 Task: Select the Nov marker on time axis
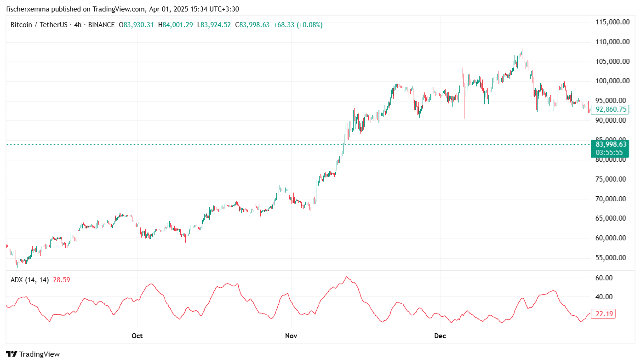291,336
